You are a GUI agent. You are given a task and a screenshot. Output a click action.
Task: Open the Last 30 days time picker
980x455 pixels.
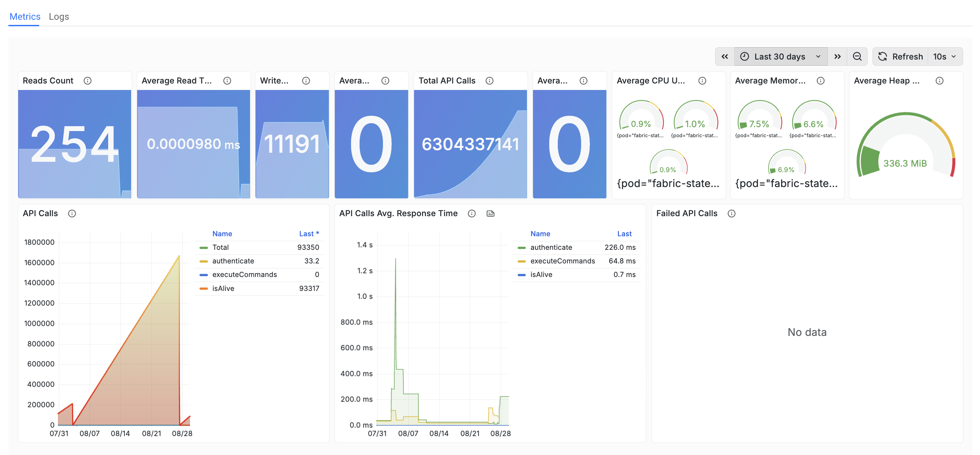click(781, 57)
